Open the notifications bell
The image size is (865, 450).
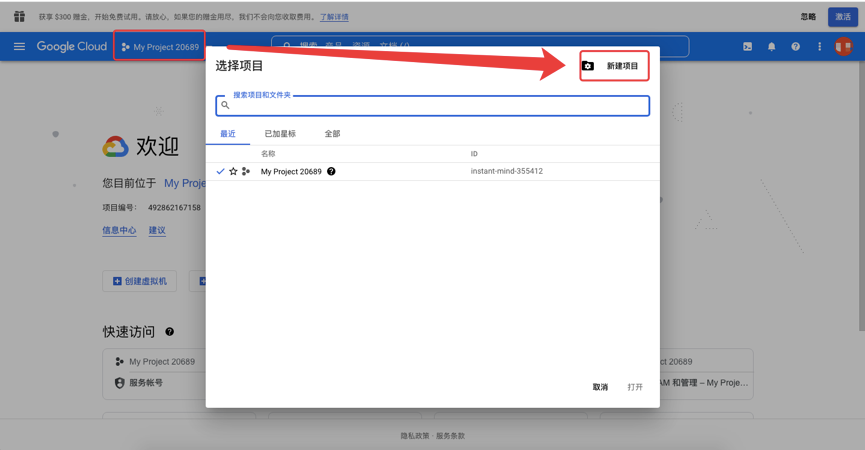(x=771, y=47)
